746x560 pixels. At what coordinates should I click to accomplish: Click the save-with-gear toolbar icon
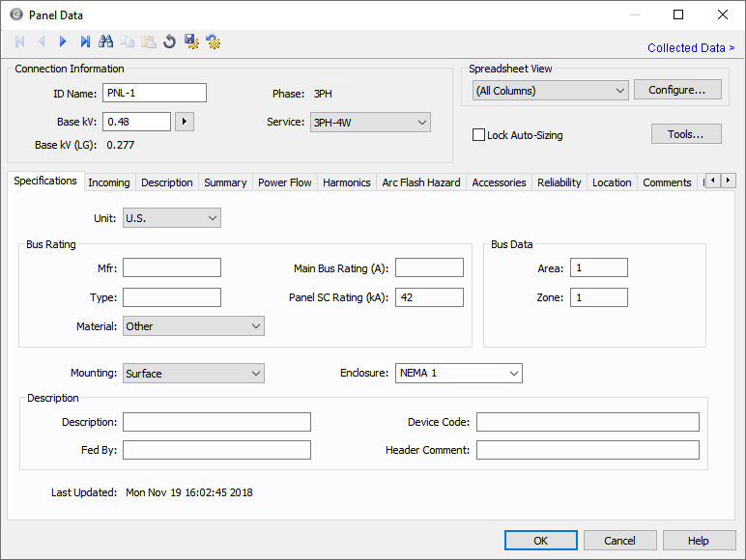point(191,42)
